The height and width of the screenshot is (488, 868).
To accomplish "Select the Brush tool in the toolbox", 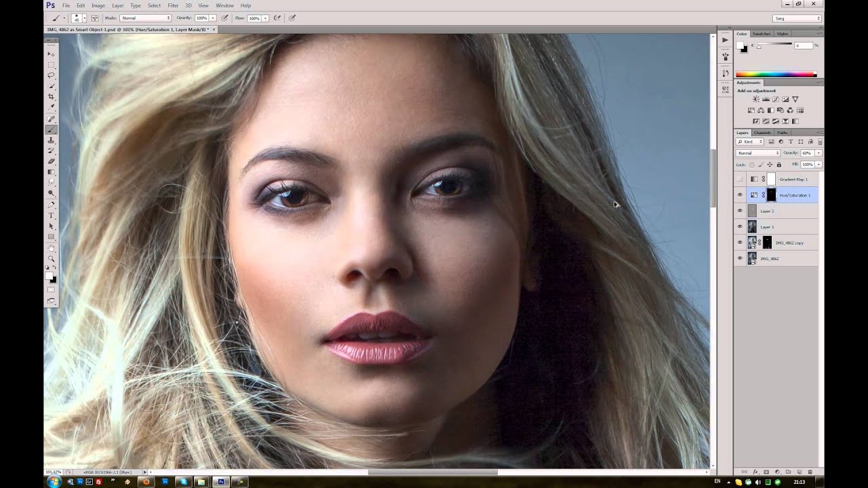I will (52, 129).
